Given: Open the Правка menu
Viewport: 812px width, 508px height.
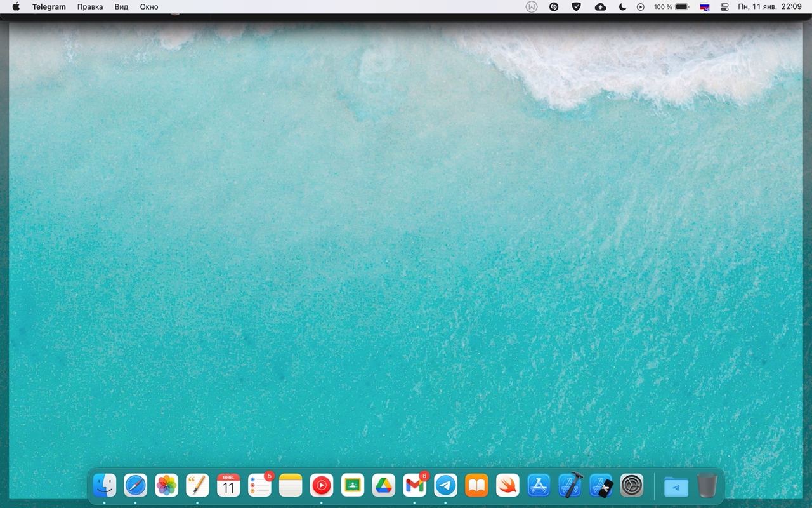Looking at the screenshot, I should 90,7.
